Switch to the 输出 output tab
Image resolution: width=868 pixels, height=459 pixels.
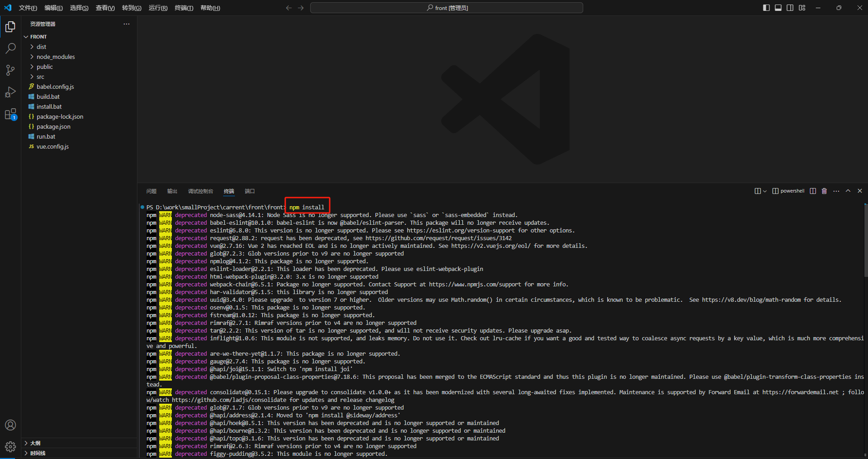click(x=172, y=191)
